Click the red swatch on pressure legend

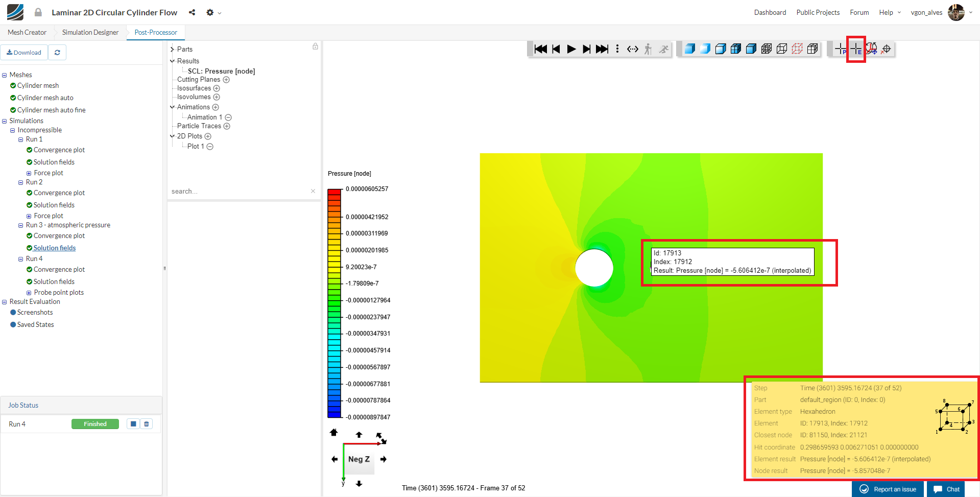[x=334, y=193]
